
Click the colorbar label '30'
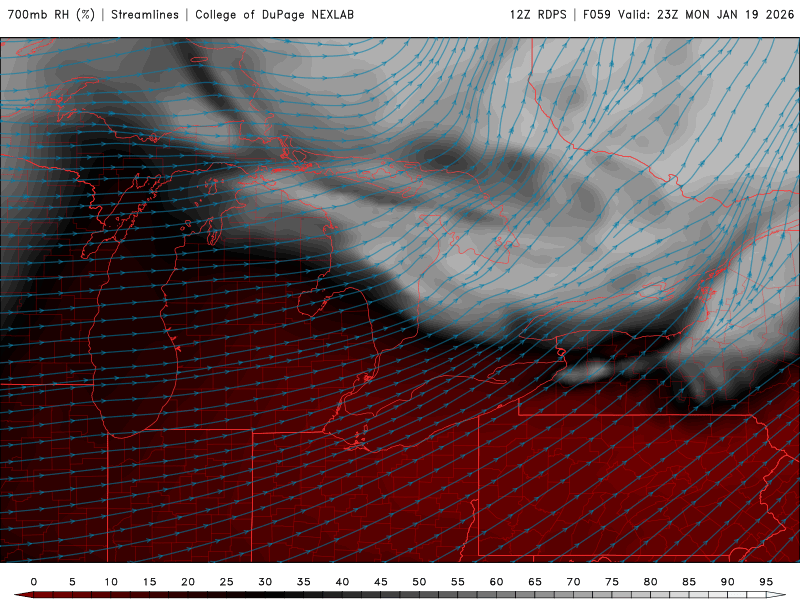tap(265, 582)
